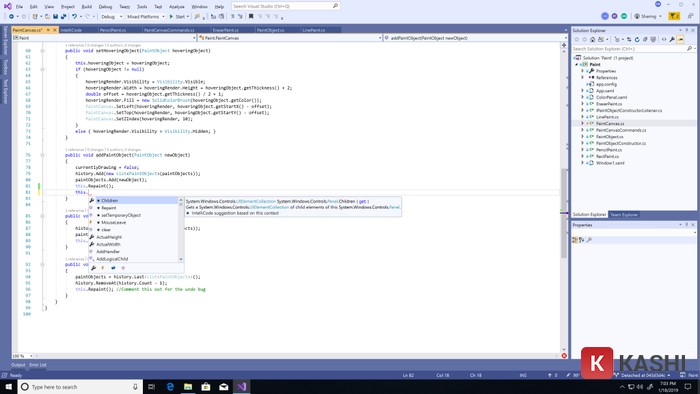Toggle the properties filter in IntelliSense popup
Viewport: 700px width, 394px height.
93,268
